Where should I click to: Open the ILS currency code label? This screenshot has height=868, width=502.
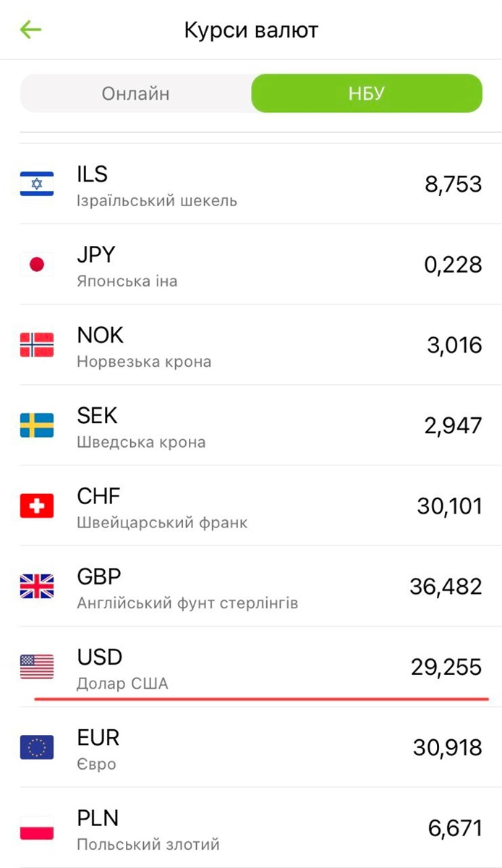[x=92, y=174]
